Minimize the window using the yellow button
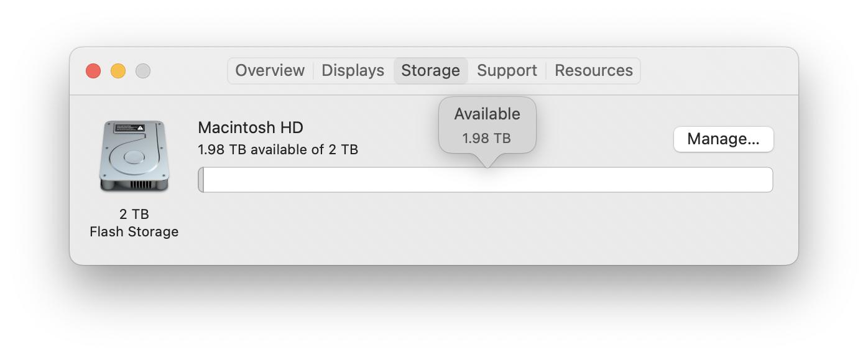The image size is (868, 357). 118,71
